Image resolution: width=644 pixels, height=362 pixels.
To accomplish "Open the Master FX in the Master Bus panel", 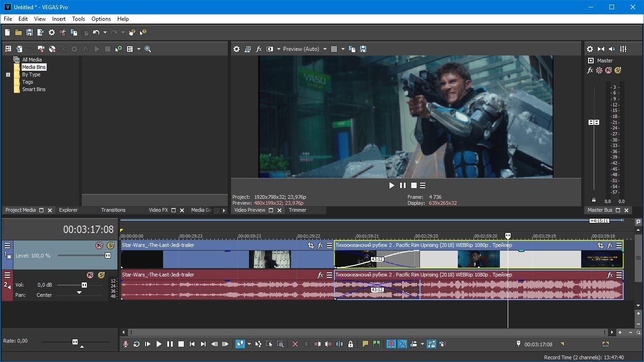I will coord(590,70).
